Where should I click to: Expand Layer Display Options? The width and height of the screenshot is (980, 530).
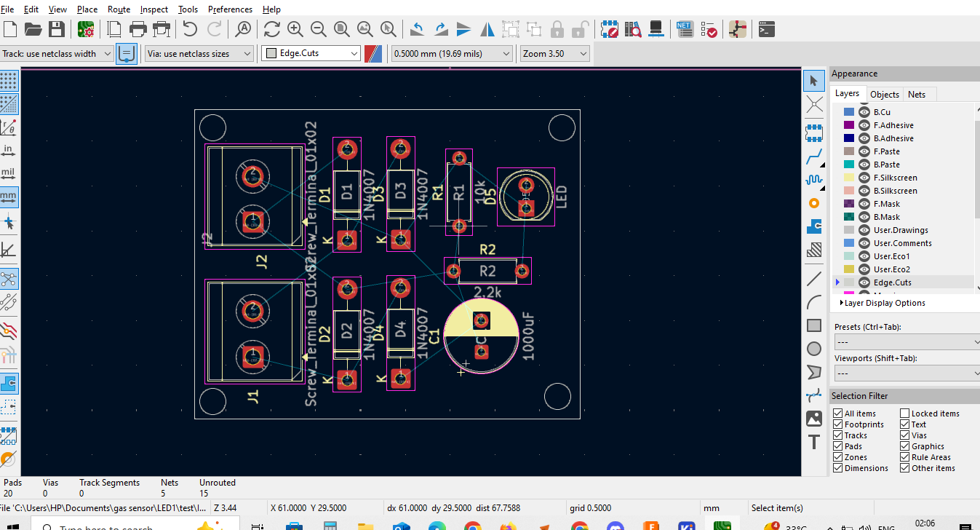coord(883,303)
